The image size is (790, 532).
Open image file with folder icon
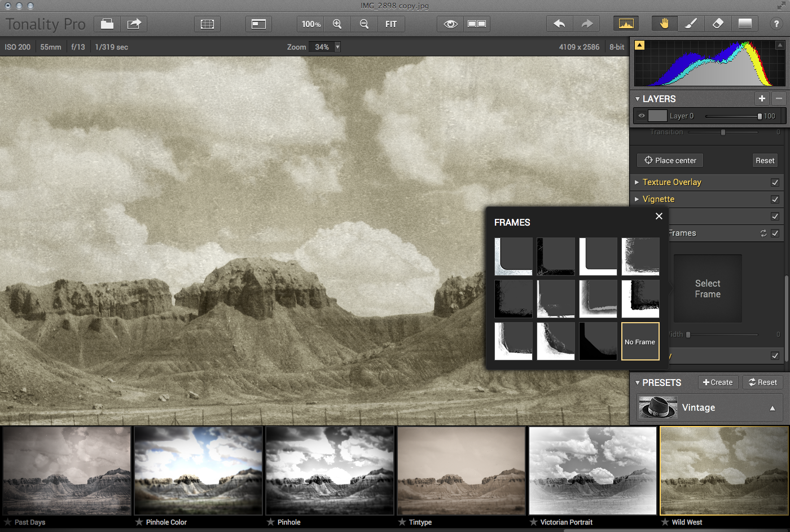[x=107, y=24]
